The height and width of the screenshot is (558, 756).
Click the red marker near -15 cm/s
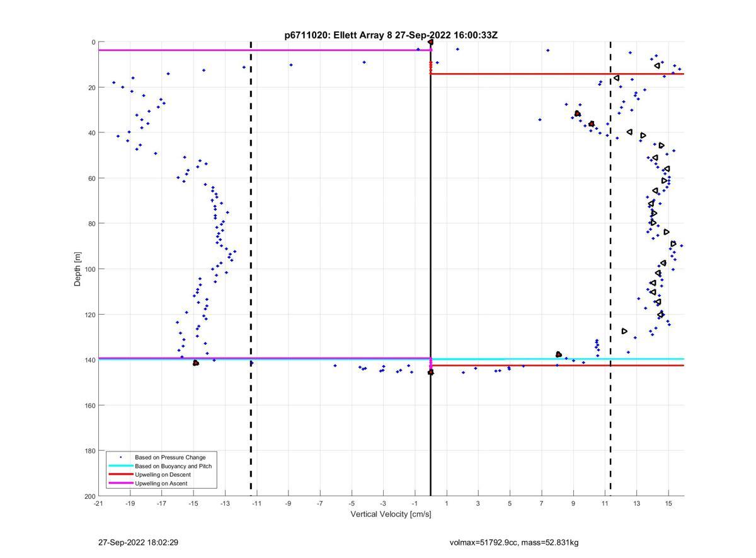pos(196,363)
